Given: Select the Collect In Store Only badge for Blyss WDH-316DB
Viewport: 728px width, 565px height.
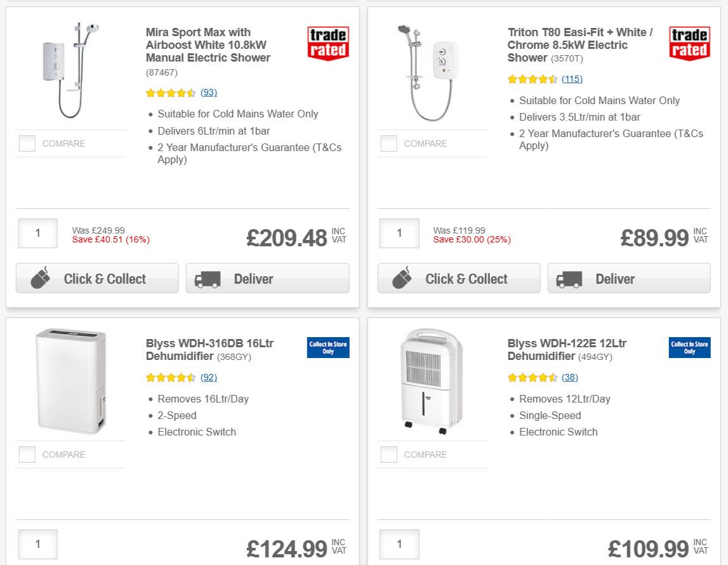Looking at the screenshot, I should [328, 348].
